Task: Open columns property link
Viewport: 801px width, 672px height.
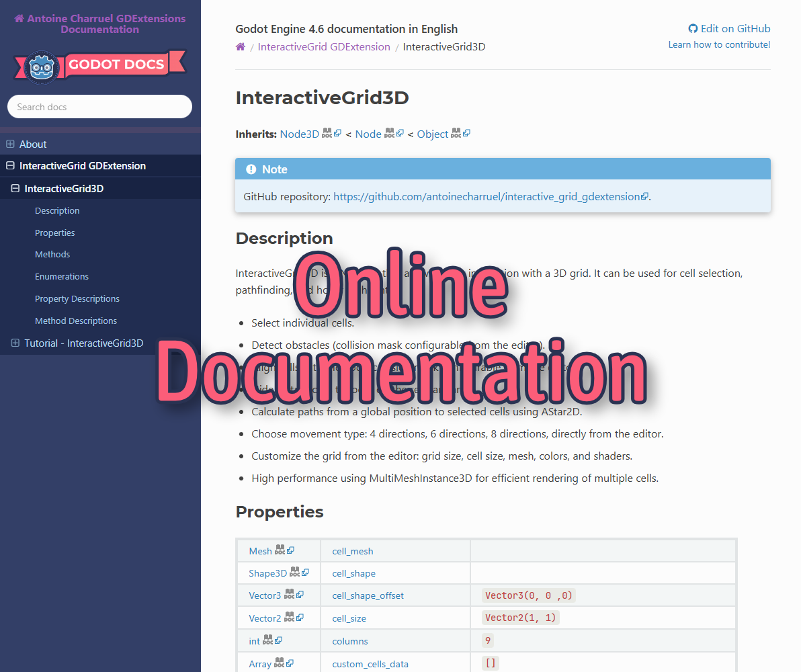Action: pyautogui.click(x=350, y=641)
